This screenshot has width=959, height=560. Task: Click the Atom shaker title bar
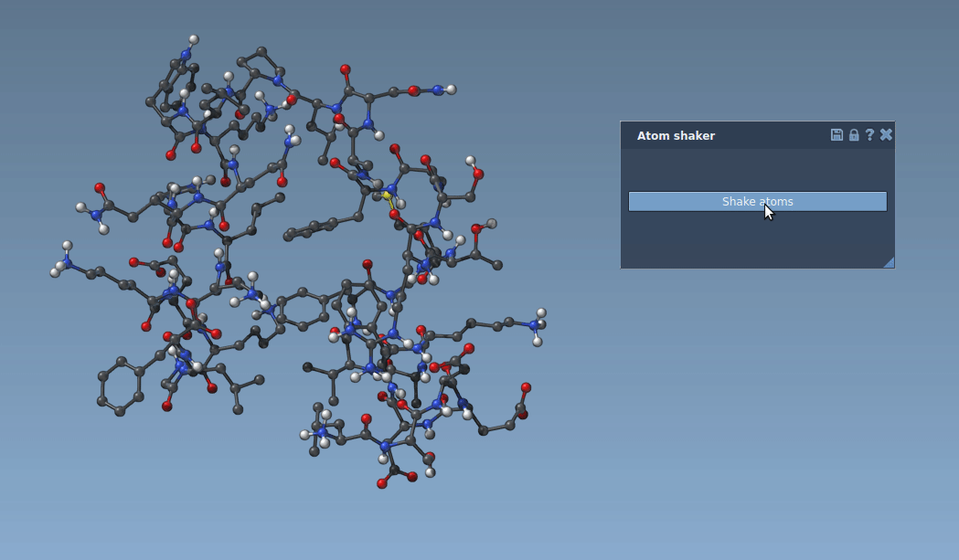(x=695, y=135)
